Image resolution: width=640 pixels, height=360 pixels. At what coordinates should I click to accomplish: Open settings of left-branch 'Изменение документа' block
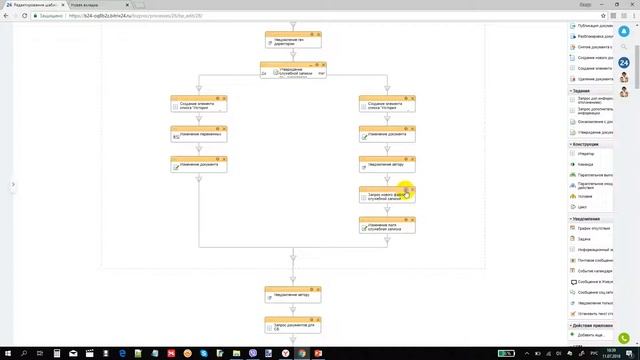click(218, 159)
